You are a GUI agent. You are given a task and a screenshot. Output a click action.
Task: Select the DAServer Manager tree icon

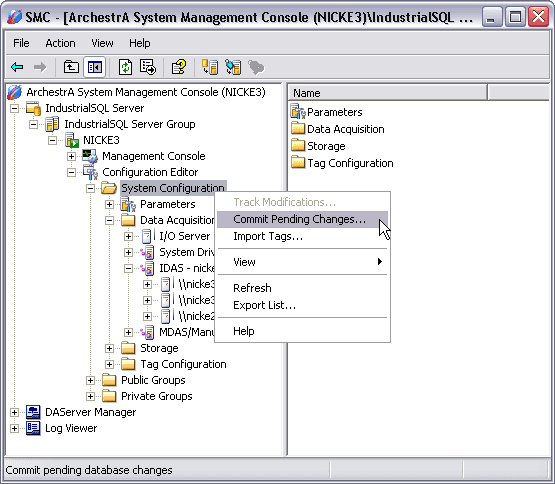pyautogui.click(x=33, y=412)
